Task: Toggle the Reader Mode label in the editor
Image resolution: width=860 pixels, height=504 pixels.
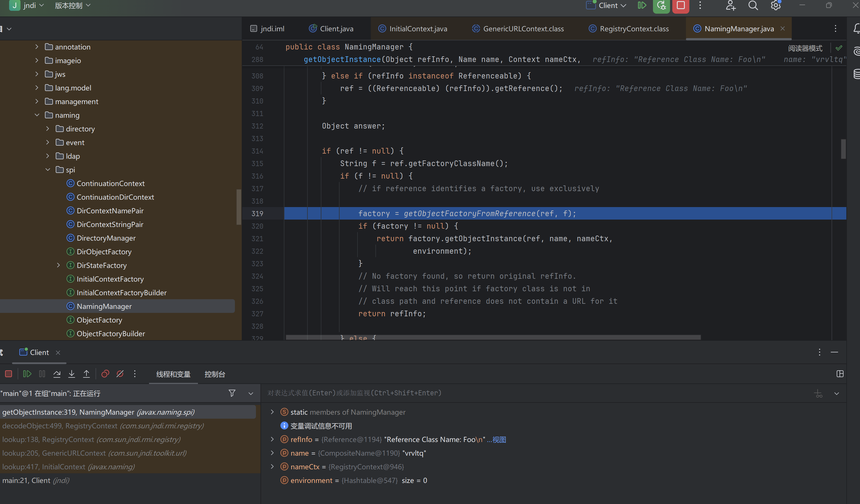Action: point(805,48)
